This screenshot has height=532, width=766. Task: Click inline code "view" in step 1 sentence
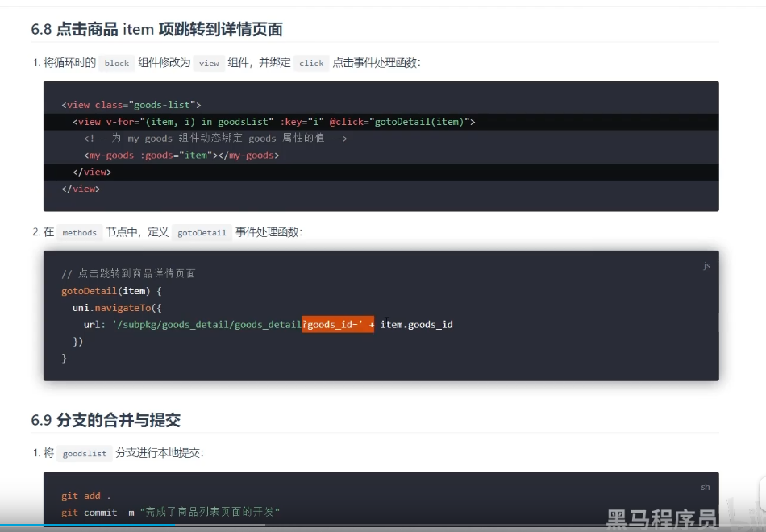[209, 63]
